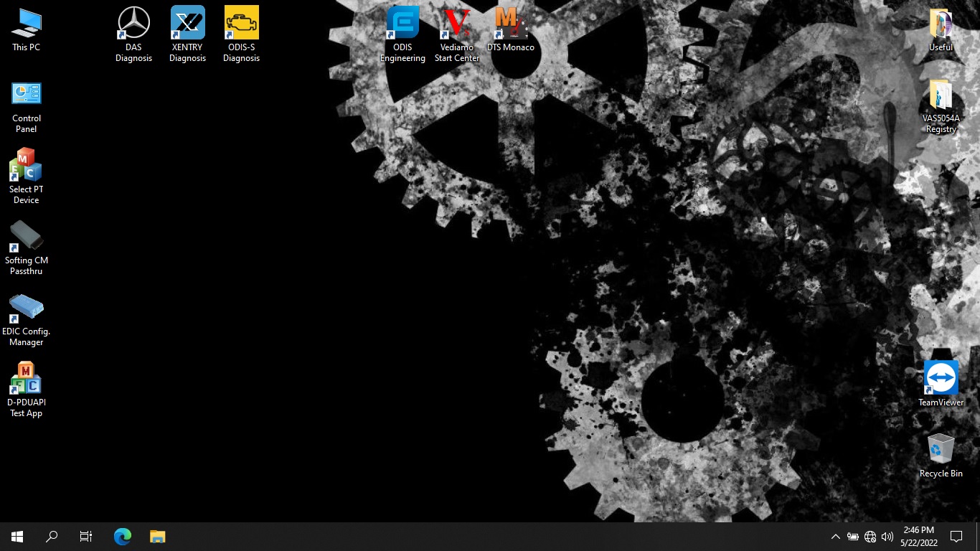Check the battery status tray icon
980x551 pixels.
click(853, 537)
